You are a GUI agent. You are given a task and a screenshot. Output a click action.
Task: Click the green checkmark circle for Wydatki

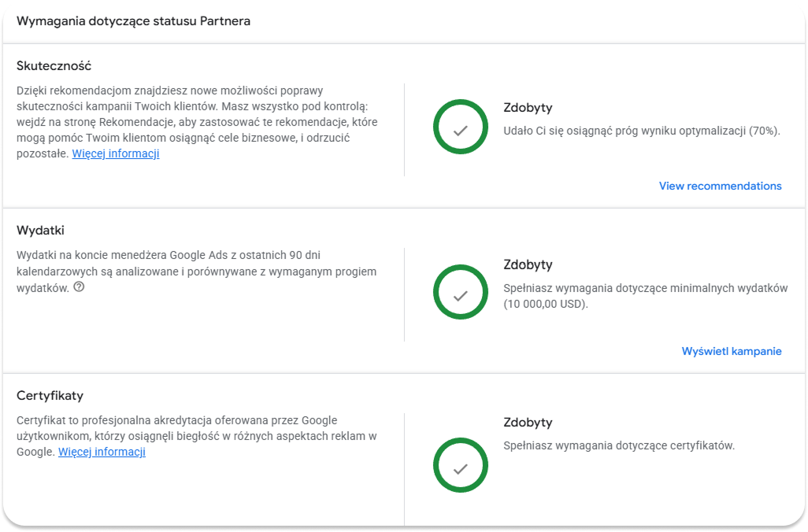click(x=460, y=292)
